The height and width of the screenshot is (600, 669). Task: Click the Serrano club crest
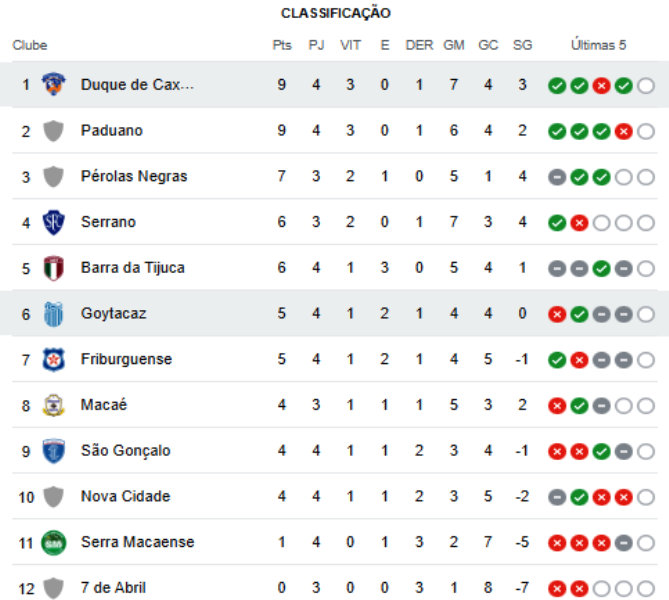click(x=53, y=222)
